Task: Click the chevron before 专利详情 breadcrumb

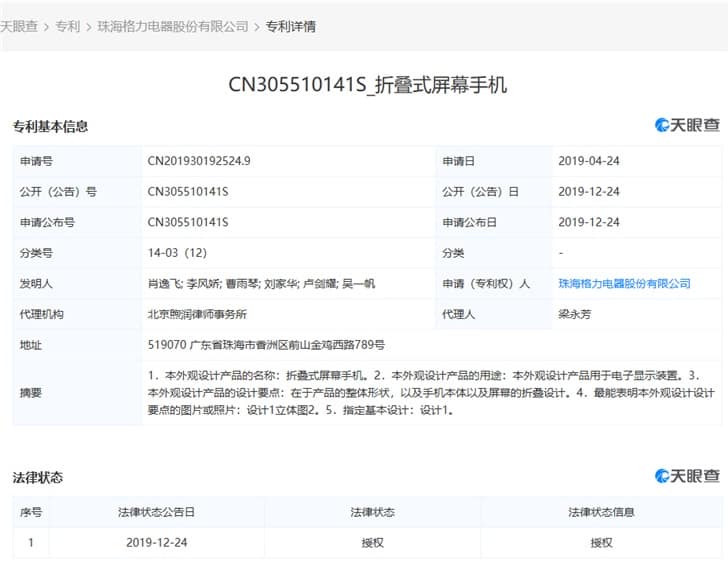Action: point(257,27)
